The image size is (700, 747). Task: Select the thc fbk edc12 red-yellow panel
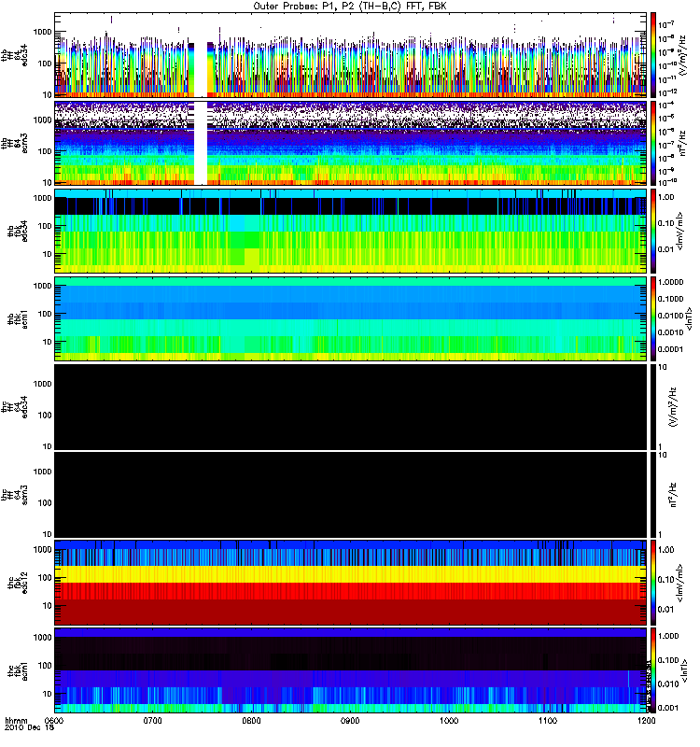click(x=351, y=582)
